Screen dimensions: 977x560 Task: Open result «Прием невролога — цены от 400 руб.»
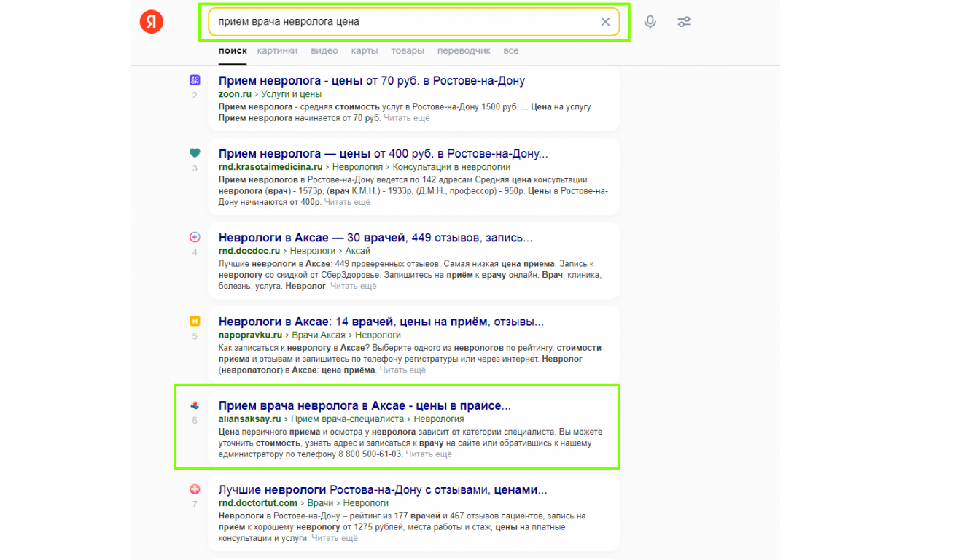pyautogui.click(x=384, y=154)
